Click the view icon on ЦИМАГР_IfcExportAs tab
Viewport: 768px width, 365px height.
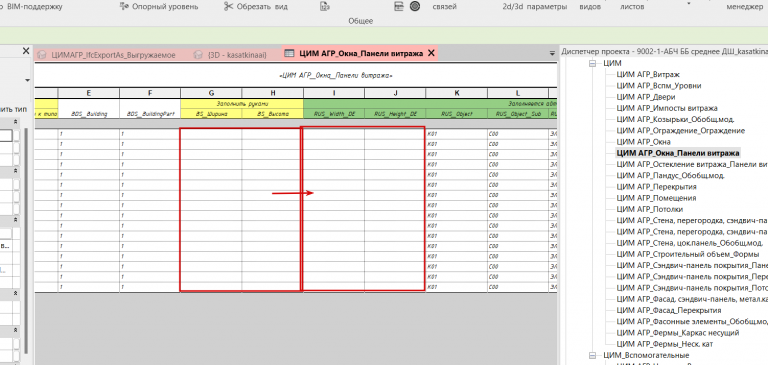pos(42,54)
